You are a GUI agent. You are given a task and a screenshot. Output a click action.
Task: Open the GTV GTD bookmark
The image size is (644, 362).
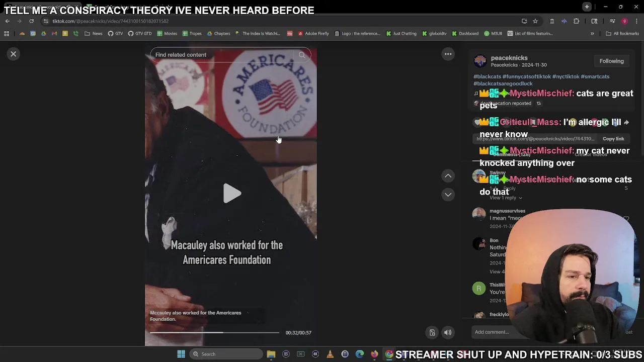click(x=140, y=34)
